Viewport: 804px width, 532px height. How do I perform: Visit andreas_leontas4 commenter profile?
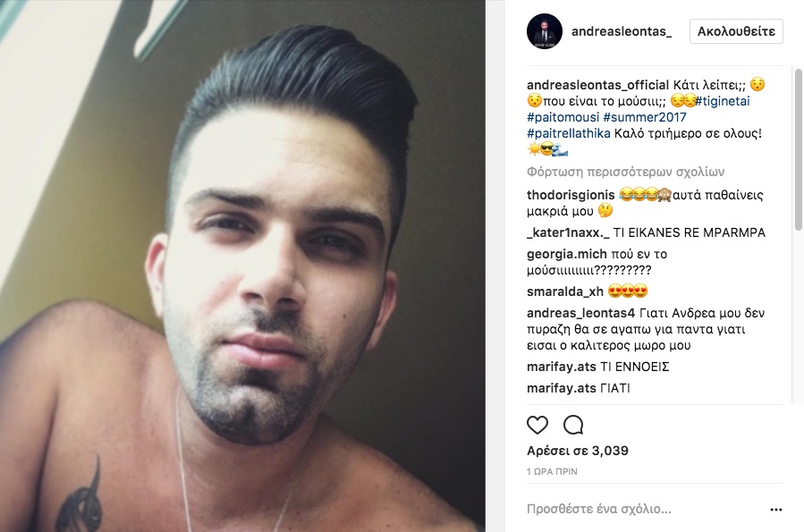(581, 313)
